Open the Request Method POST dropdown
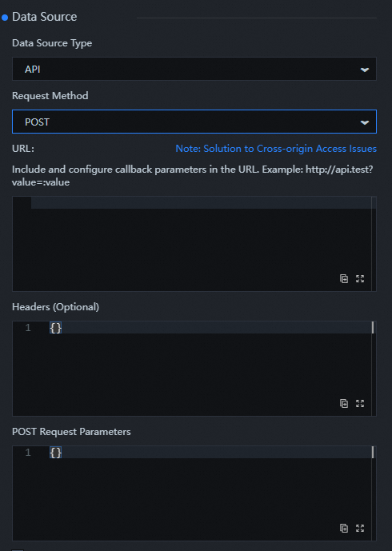This screenshot has height=551, width=392. [x=194, y=122]
